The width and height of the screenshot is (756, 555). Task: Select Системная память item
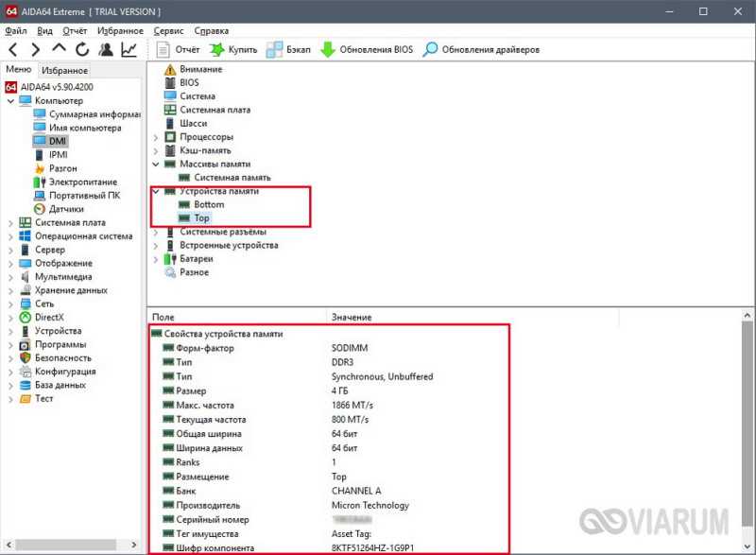[x=225, y=178]
